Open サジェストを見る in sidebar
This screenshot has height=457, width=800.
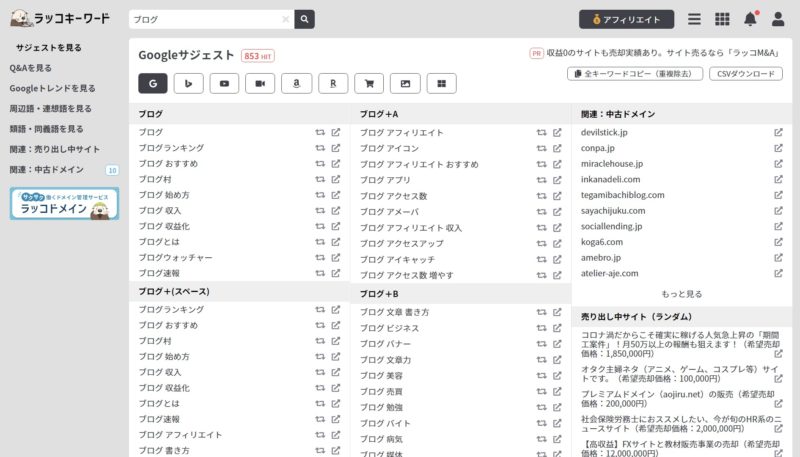point(48,47)
